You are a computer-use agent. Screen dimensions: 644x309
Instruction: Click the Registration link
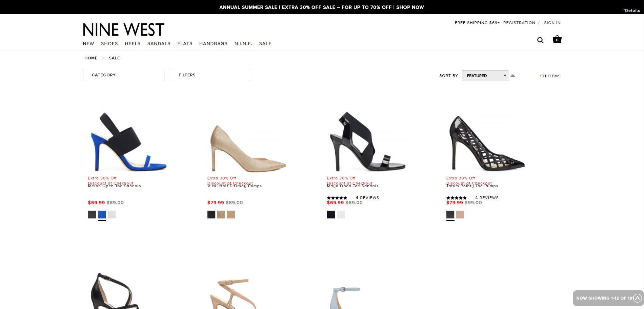(519, 23)
